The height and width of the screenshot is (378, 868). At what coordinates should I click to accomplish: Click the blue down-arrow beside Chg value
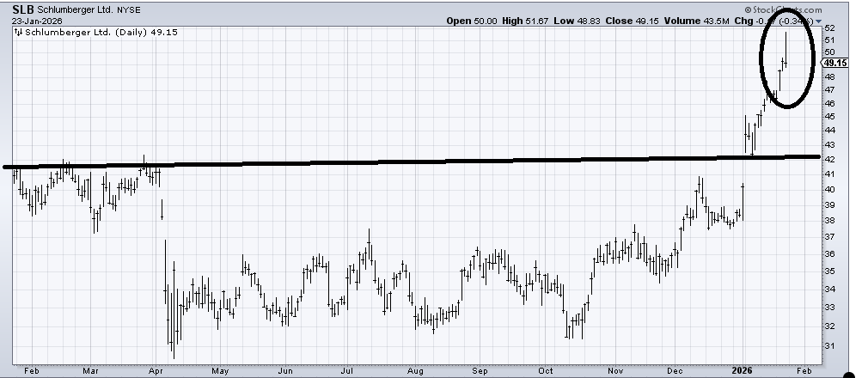pyautogui.click(x=819, y=21)
